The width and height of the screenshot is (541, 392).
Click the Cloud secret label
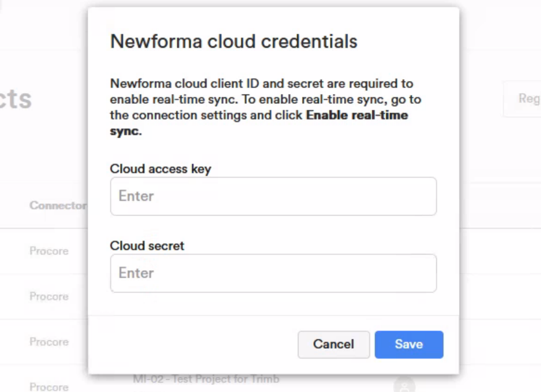(147, 245)
